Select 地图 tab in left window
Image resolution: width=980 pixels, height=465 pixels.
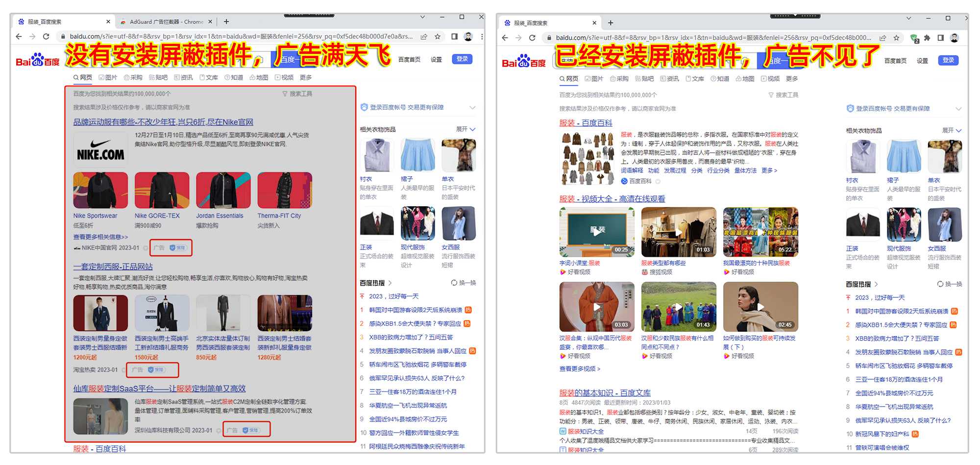[x=259, y=77]
